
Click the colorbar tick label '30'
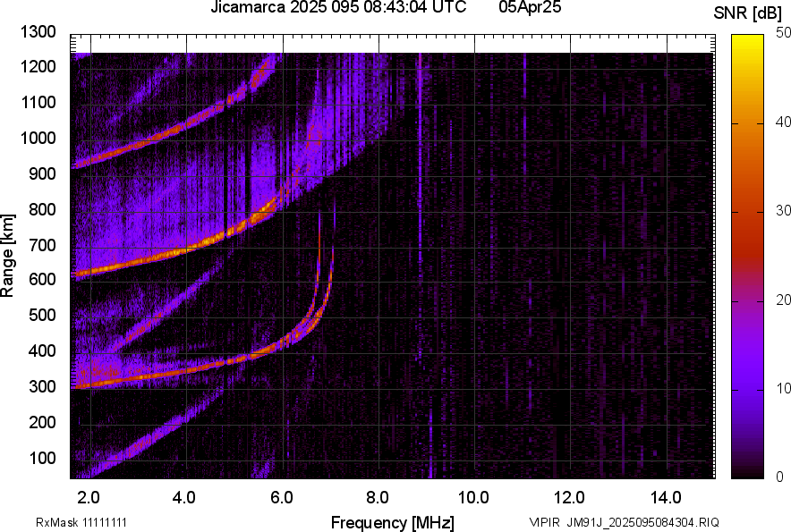[783, 210]
